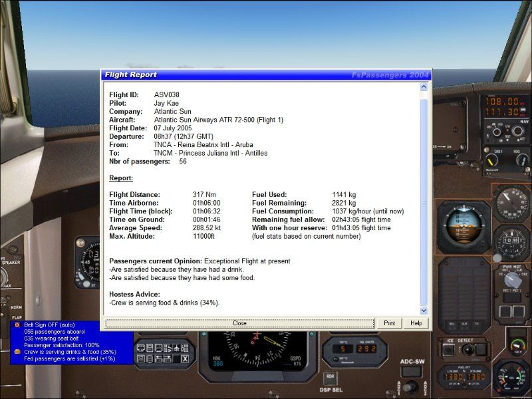Screen dimensions: 532x399
Task: Click the scrollbar up arrow in Flight Report
Action: (x=424, y=87)
